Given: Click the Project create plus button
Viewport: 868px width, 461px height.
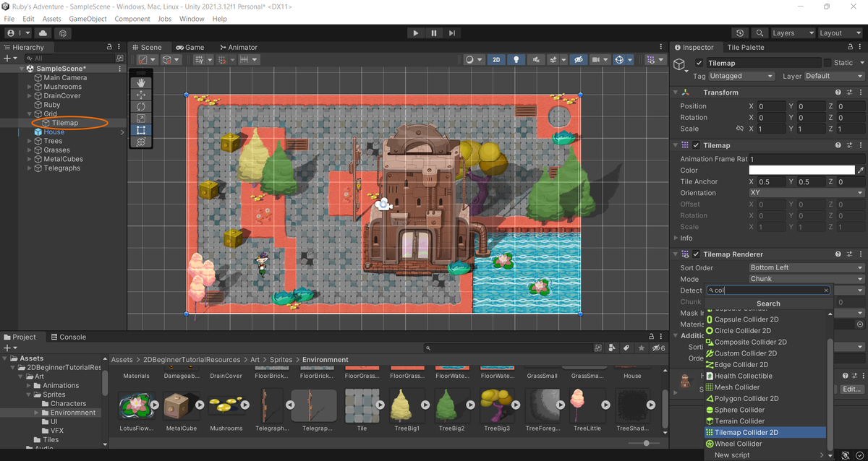Looking at the screenshot, I should click(9, 348).
